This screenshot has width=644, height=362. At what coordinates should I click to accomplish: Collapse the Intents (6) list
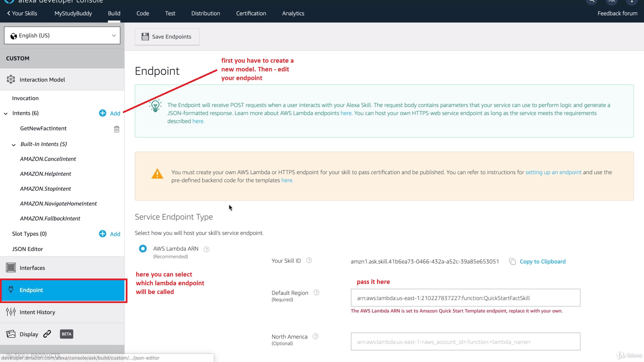coord(6,114)
